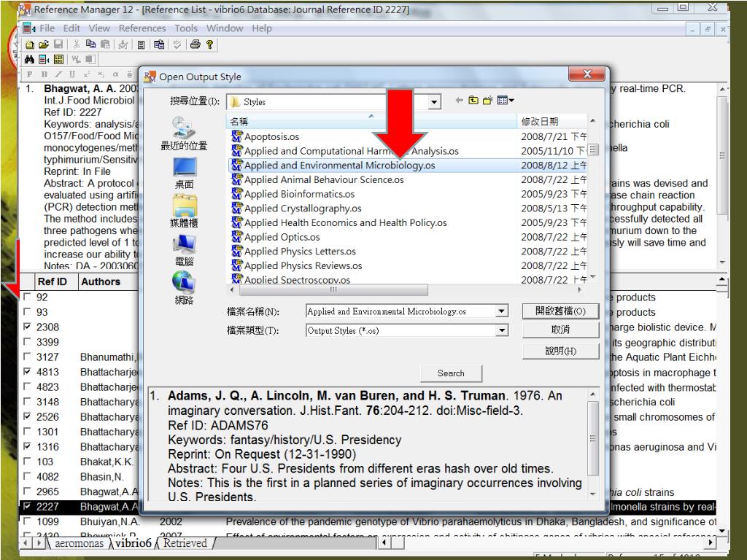The width and height of the screenshot is (747, 560).
Task: Select Applied Optics.os file
Action: pos(282,237)
